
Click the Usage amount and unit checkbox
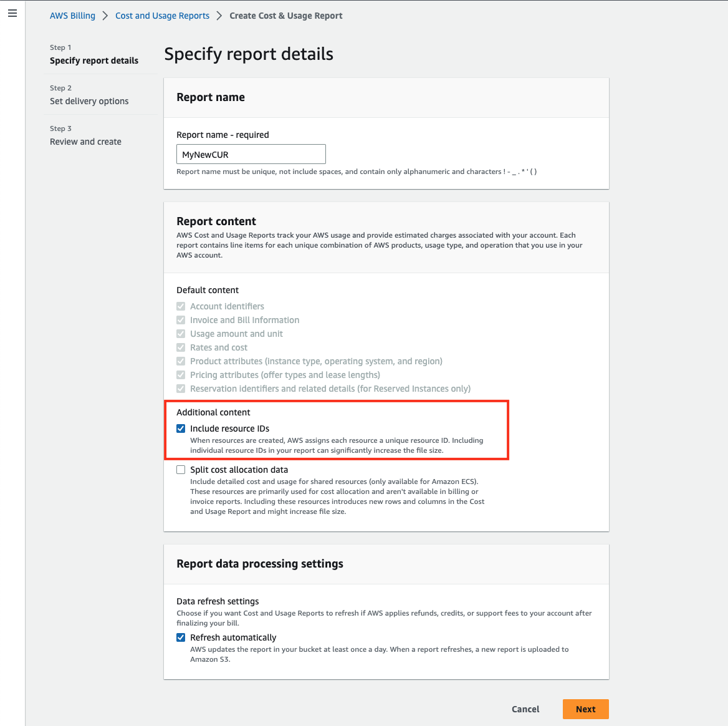pos(181,334)
